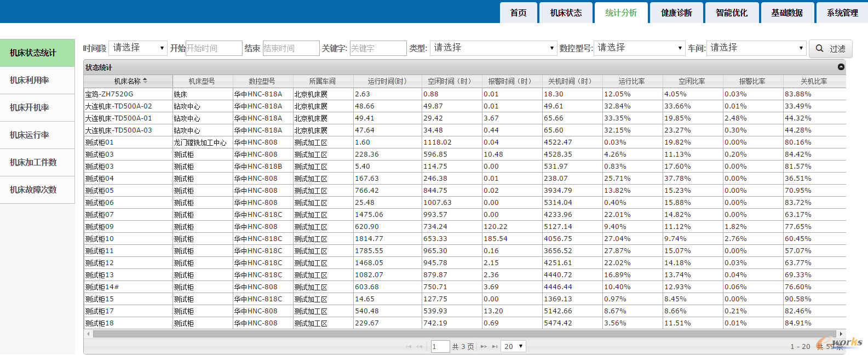Viewport: 868px width, 355px height.
Task: Open the rows-per-page dropdown showing 20
Action: [514, 346]
